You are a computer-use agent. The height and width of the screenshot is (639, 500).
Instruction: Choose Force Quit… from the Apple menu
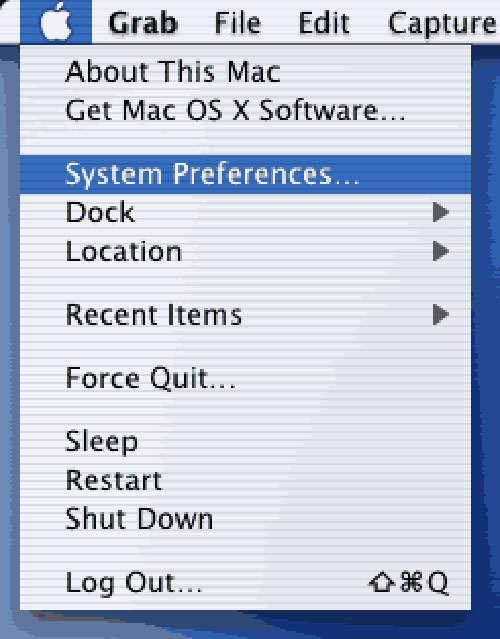point(245,379)
